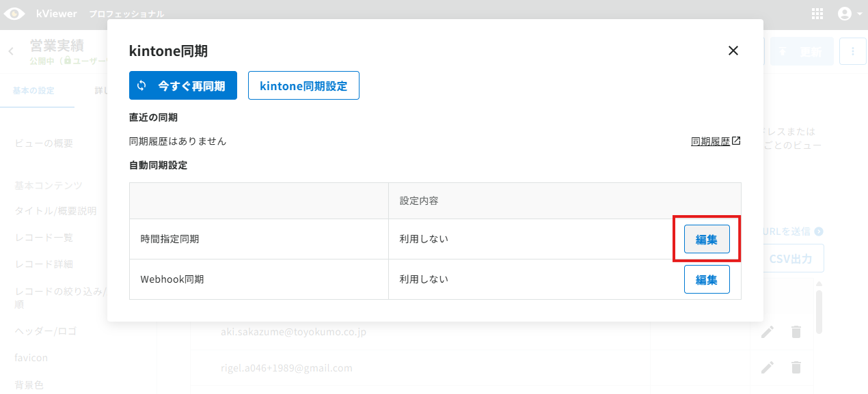Screen dimensions: 868x394
Task: Click the 時間指定同期 row label
Action: [x=170, y=239]
